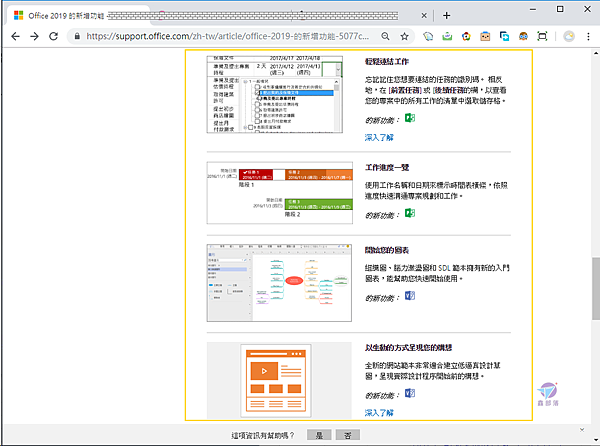Click the orange website wireframe illustration
This screenshot has width=600, height=446.
click(276, 381)
